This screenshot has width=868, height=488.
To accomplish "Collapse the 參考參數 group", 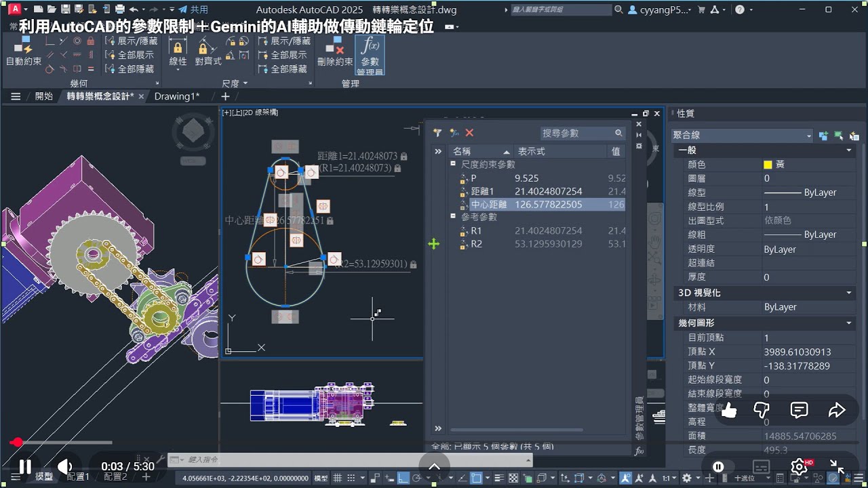I will [x=453, y=216].
